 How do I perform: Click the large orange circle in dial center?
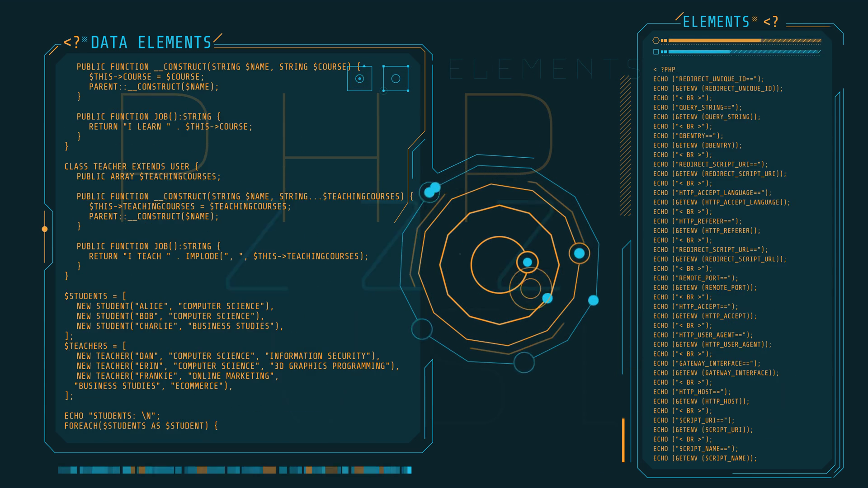pos(498,265)
